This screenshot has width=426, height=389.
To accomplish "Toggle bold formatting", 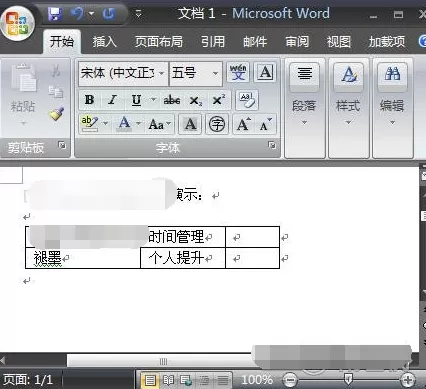I will (89, 100).
